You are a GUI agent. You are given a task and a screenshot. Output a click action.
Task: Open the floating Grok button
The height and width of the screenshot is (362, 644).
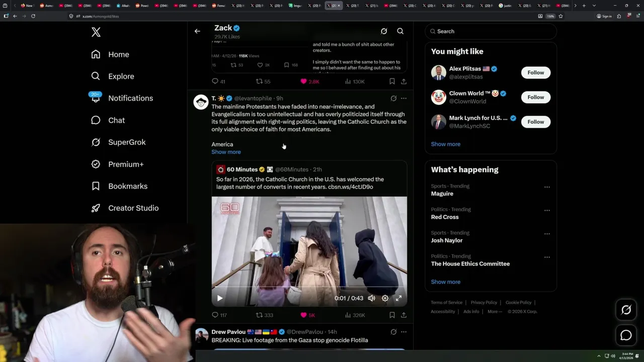click(626, 310)
